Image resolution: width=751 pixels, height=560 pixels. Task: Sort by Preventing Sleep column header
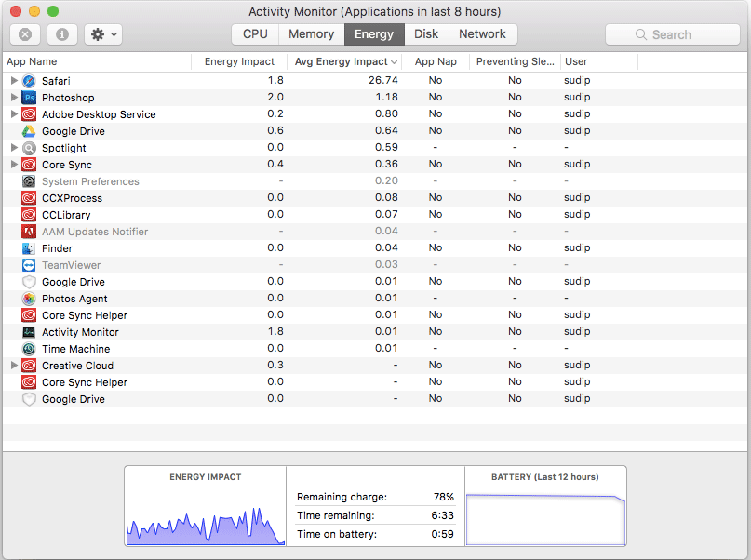pos(515,61)
